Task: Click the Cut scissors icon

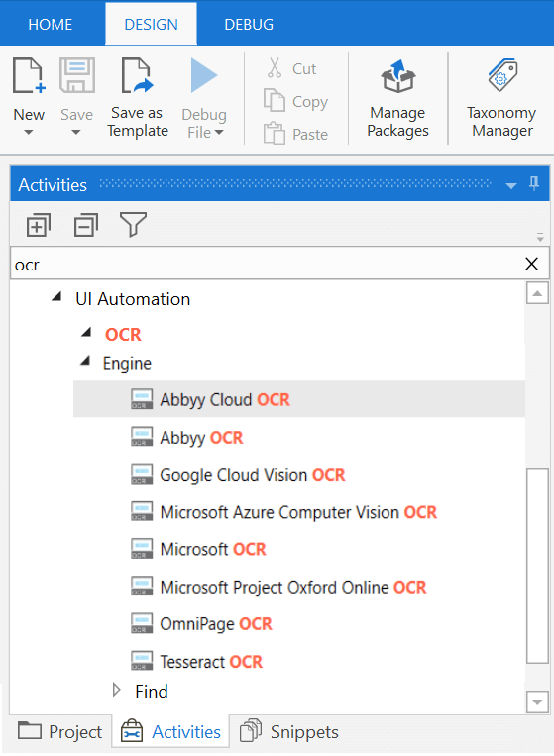Action: click(275, 68)
